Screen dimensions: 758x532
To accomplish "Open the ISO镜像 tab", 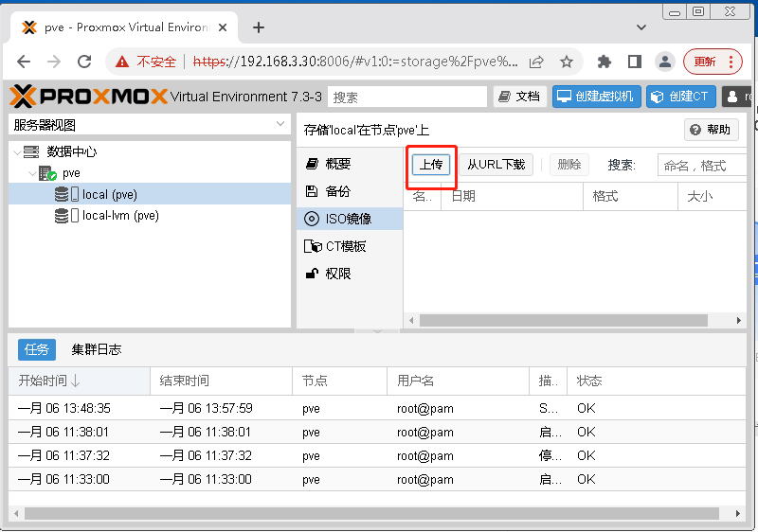I will [x=349, y=219].
